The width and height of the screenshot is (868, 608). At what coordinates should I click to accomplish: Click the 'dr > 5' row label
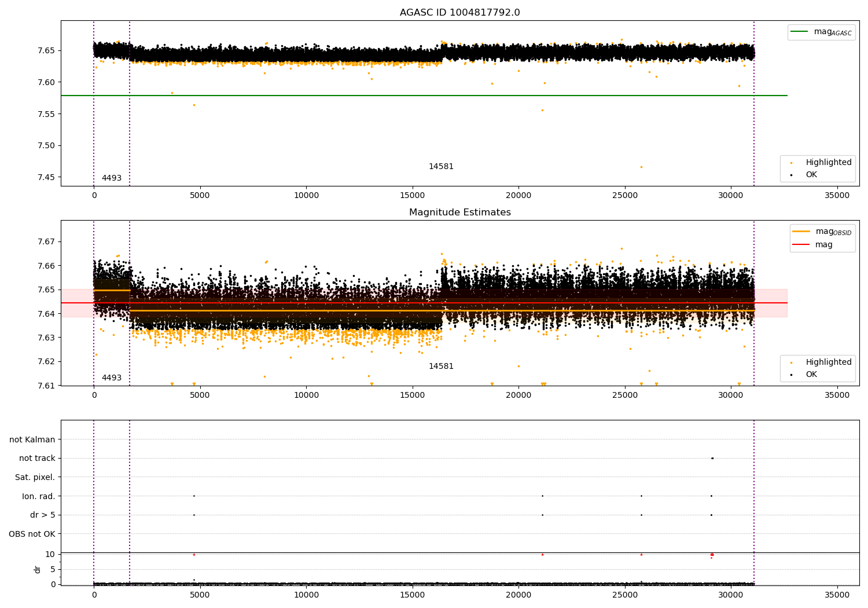[x=42, y=515]
